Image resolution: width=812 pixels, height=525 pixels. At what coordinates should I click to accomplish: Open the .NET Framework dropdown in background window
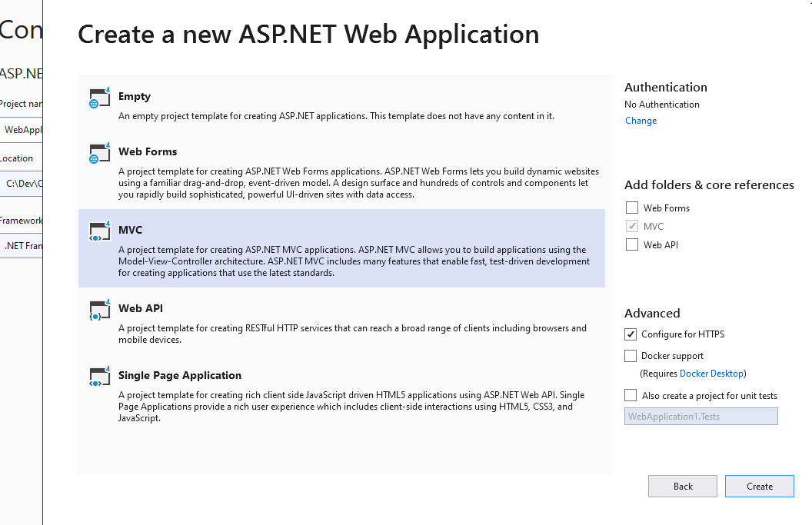(22, 245)
